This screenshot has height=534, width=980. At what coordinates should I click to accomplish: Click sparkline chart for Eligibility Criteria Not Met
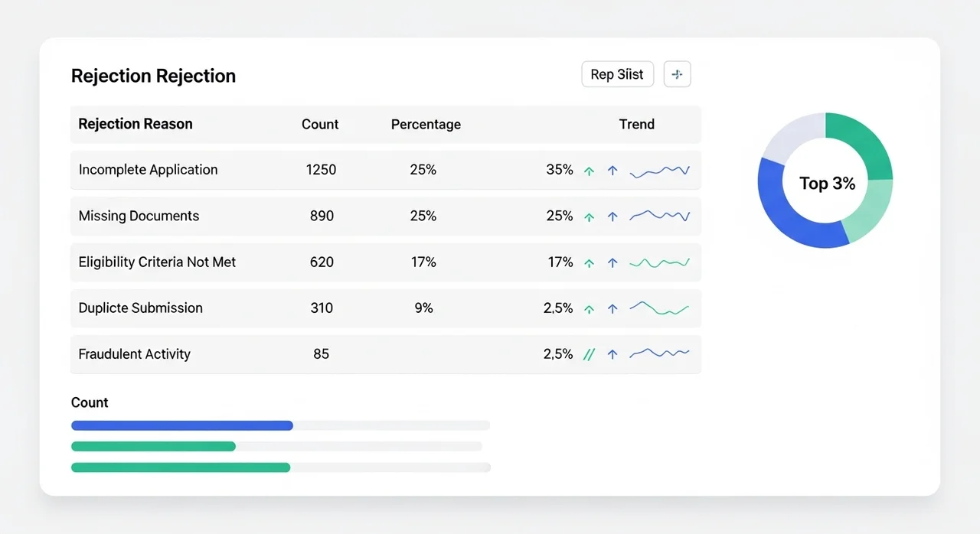tap(659, 262)
